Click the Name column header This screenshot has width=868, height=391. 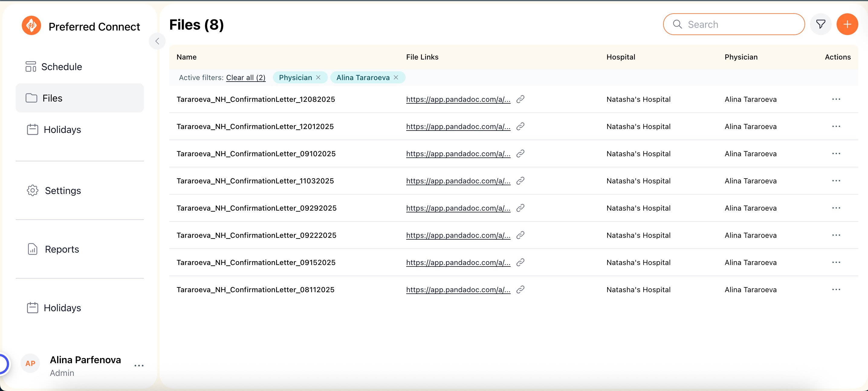tap(186, 57)
